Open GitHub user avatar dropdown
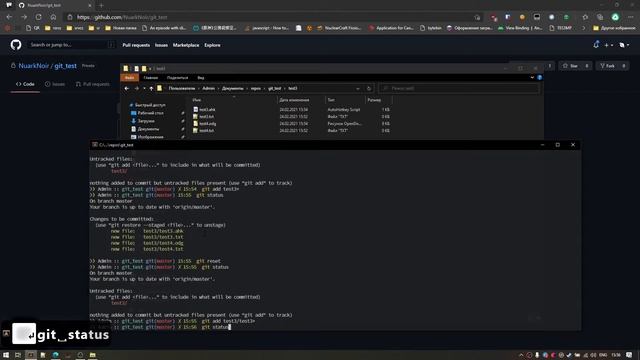This screenshot has width=640, height=360. click(624, 45)
